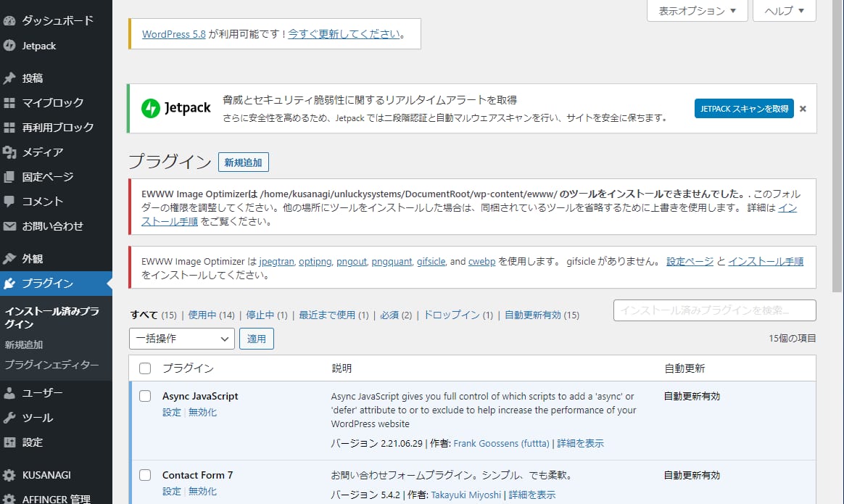This screenshot has width=844, height=504.
Task: Click the ユーザー person icon
Action: coord(9,393)
